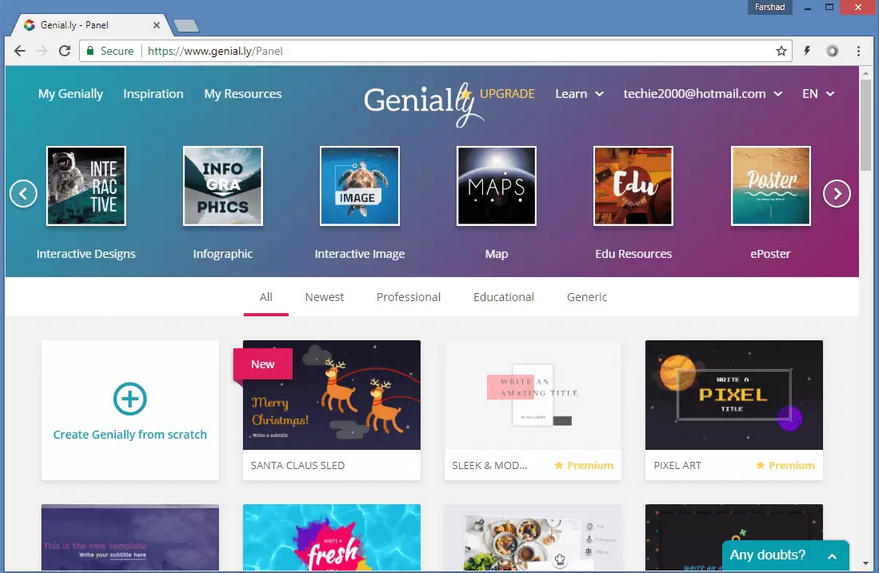The height and width of the screenshot is (573, 879).
Task: Switch to the Generic tab
Action: point(586,297)
